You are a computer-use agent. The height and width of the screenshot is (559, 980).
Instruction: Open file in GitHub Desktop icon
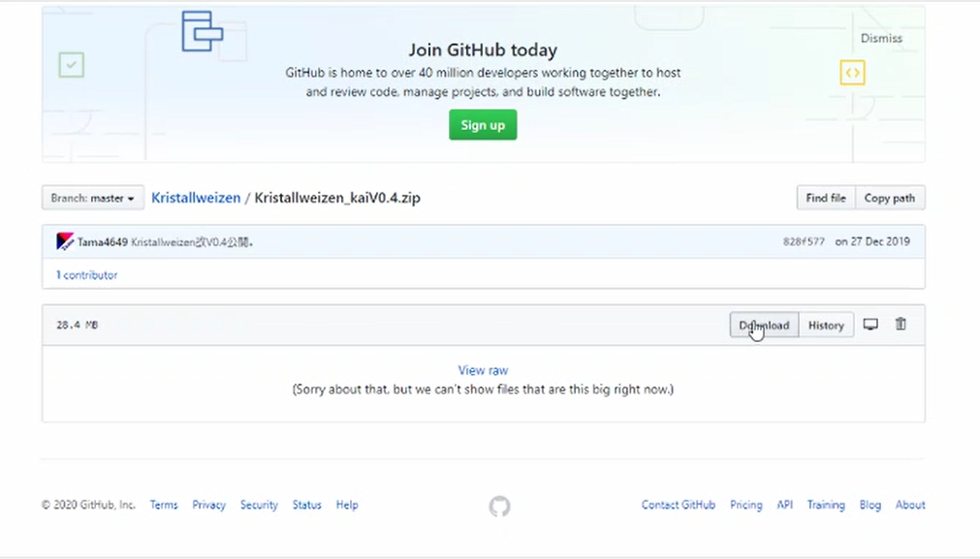click(870, 325)
